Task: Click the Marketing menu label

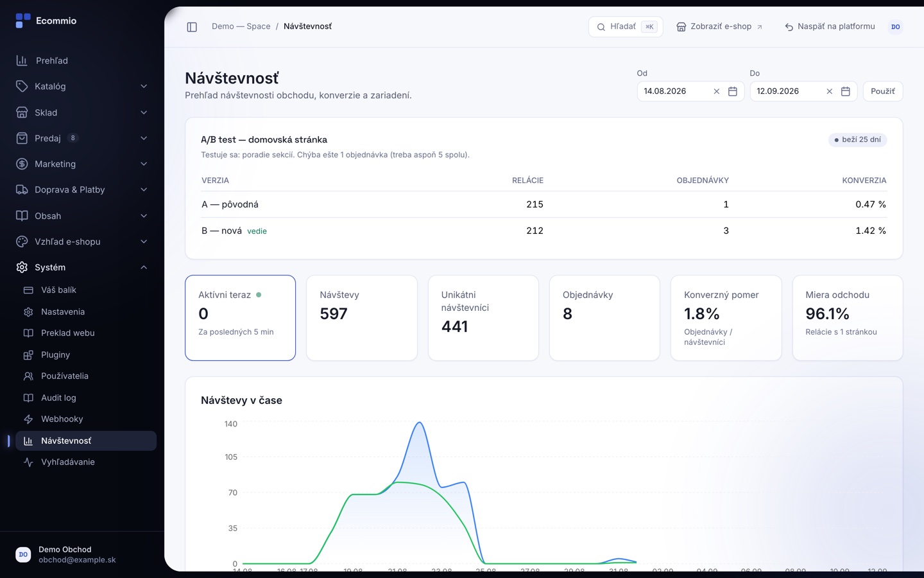Action: [x=55, y=164]
